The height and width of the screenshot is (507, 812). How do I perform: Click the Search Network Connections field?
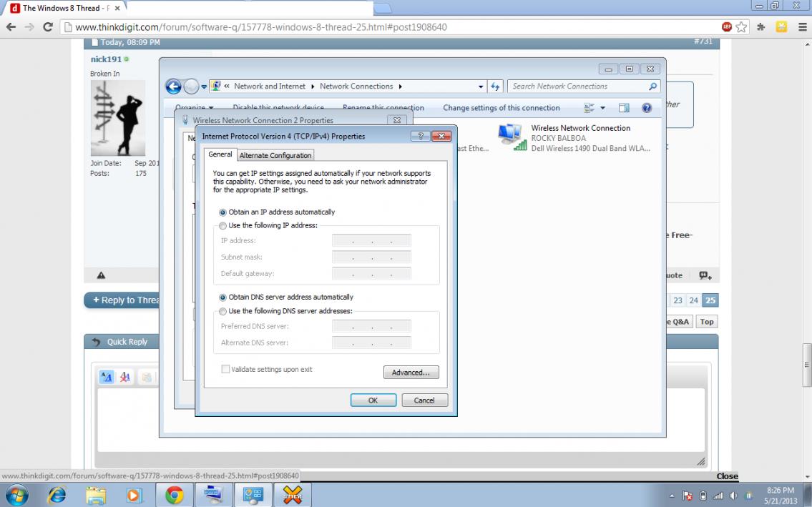(578, 87)
